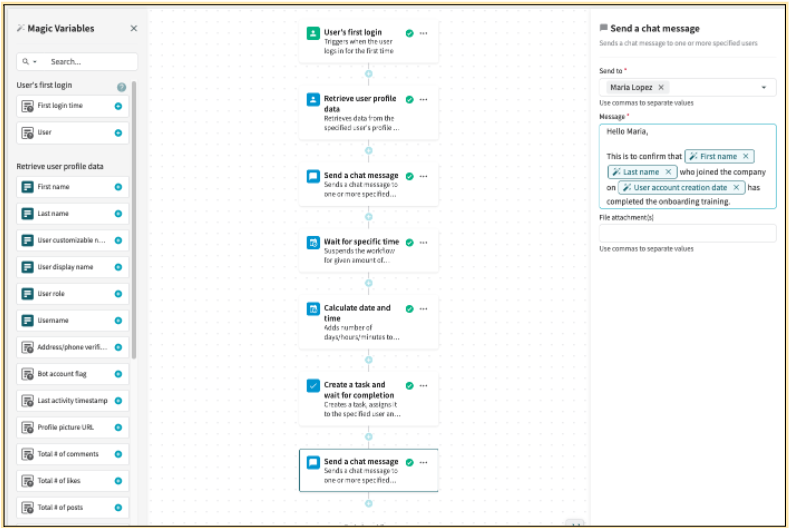
Task: Add the Total # of comments variable
Action: coord(118,454)
